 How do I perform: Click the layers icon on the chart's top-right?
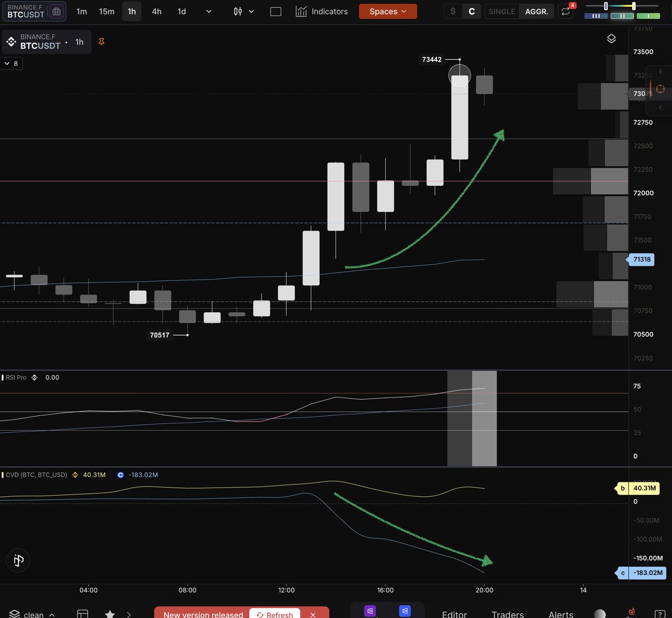(611, 39)
